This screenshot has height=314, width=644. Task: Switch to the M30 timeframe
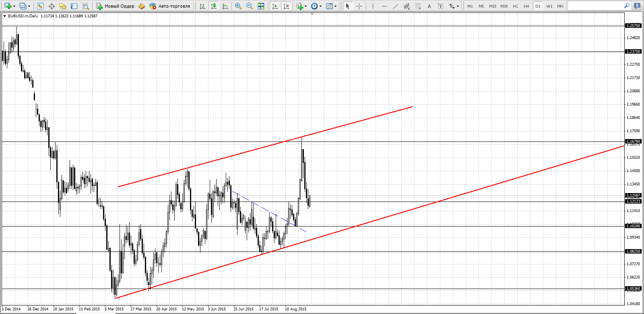point(504,6)
